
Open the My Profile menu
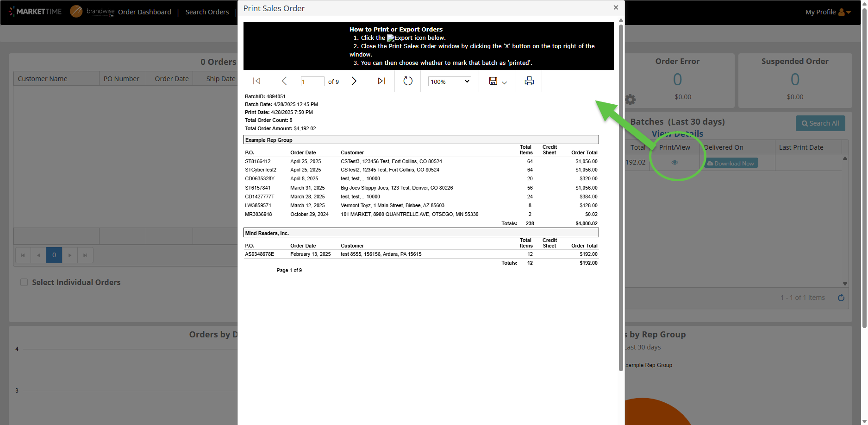[x=828, y=12]
